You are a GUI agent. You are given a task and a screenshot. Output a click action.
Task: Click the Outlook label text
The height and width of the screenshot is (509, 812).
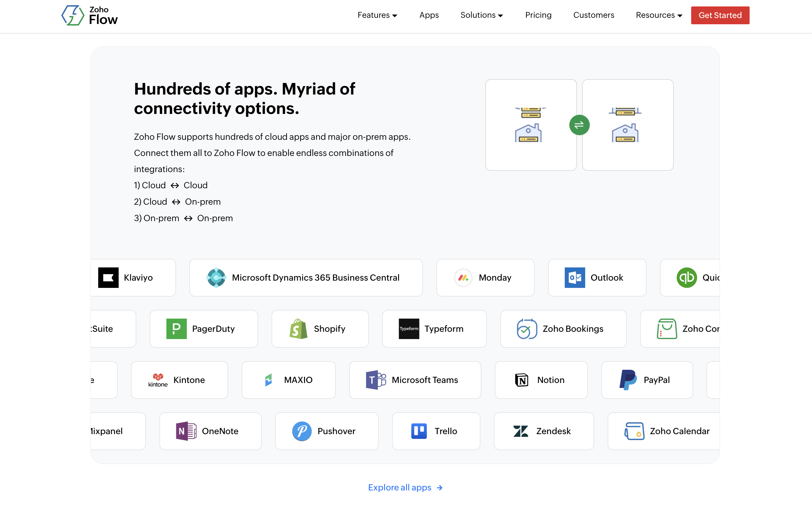click(607, 277)
